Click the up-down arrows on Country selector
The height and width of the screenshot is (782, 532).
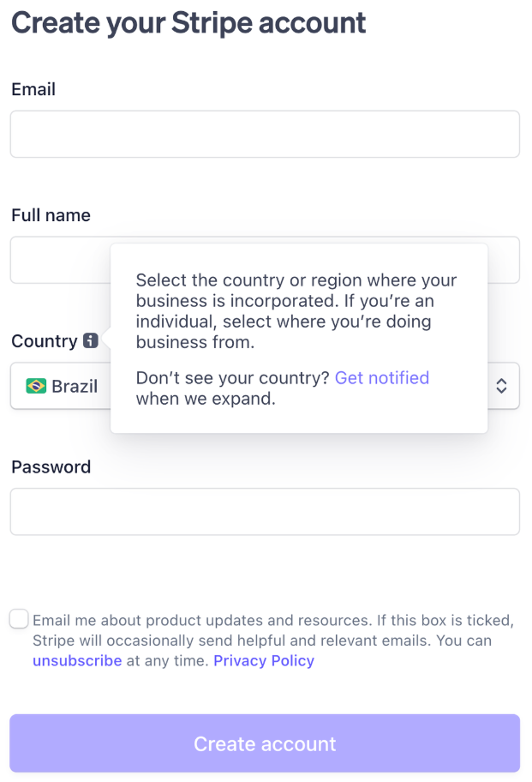click(x=502, y=386)
